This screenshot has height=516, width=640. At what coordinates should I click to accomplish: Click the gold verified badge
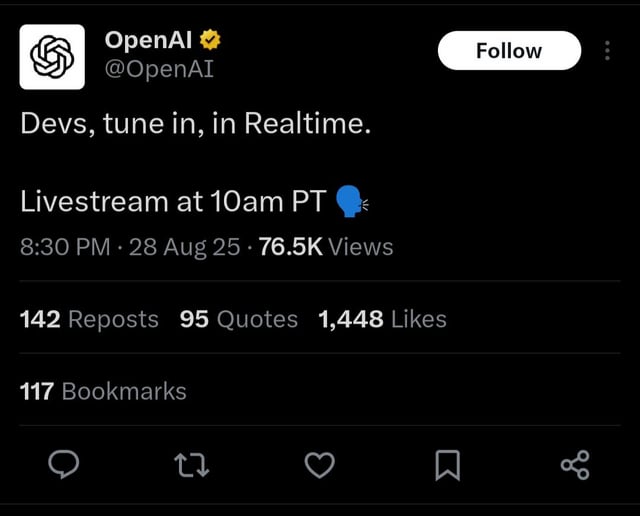210,40
